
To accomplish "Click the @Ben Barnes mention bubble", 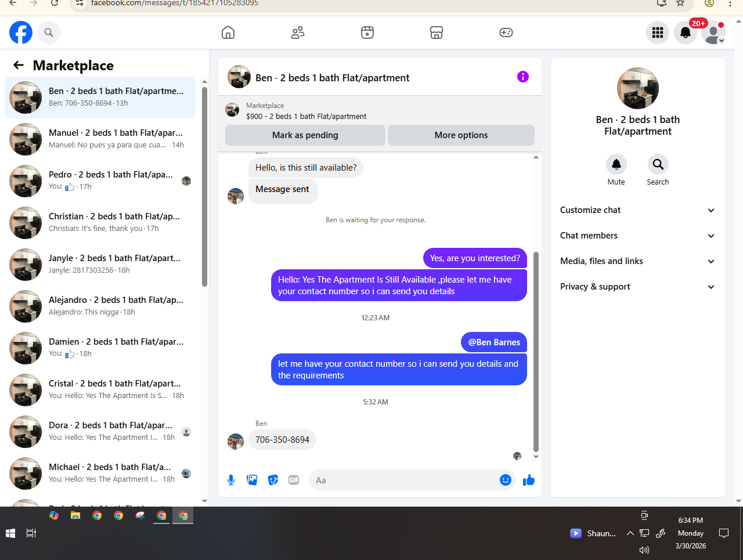I will point(494,342).
